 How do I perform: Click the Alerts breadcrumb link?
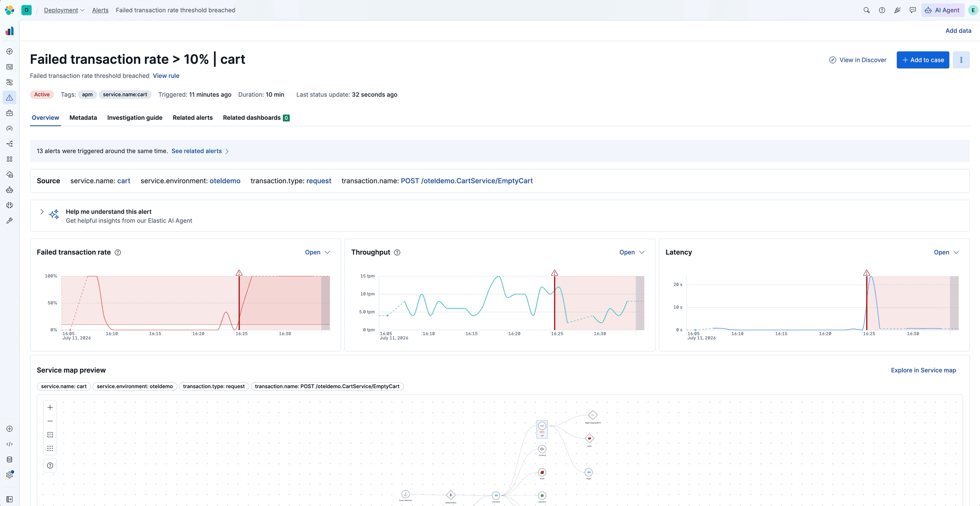(100, 10)
